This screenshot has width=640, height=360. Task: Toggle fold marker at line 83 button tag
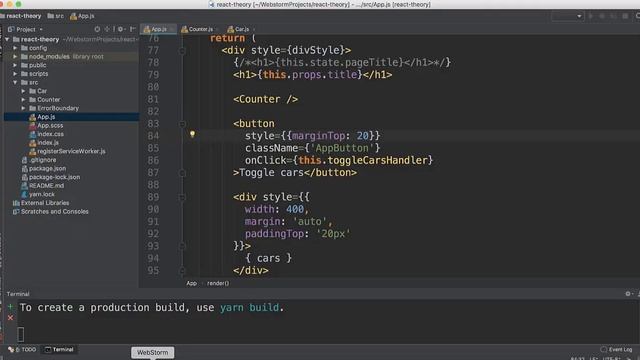click(x=182, y=124)
